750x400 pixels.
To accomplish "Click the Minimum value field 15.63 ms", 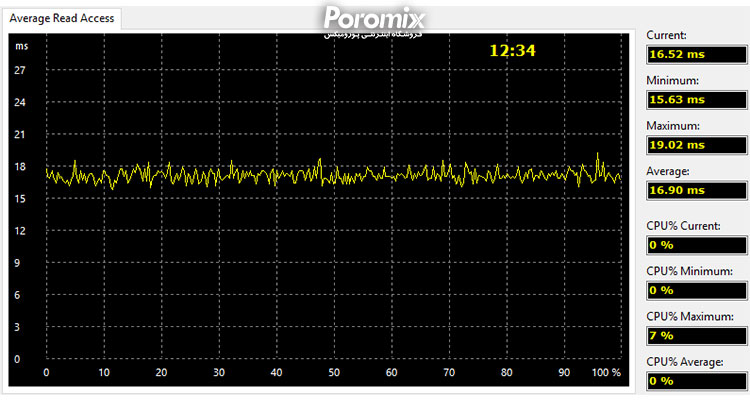I will [x=696, y=100].
